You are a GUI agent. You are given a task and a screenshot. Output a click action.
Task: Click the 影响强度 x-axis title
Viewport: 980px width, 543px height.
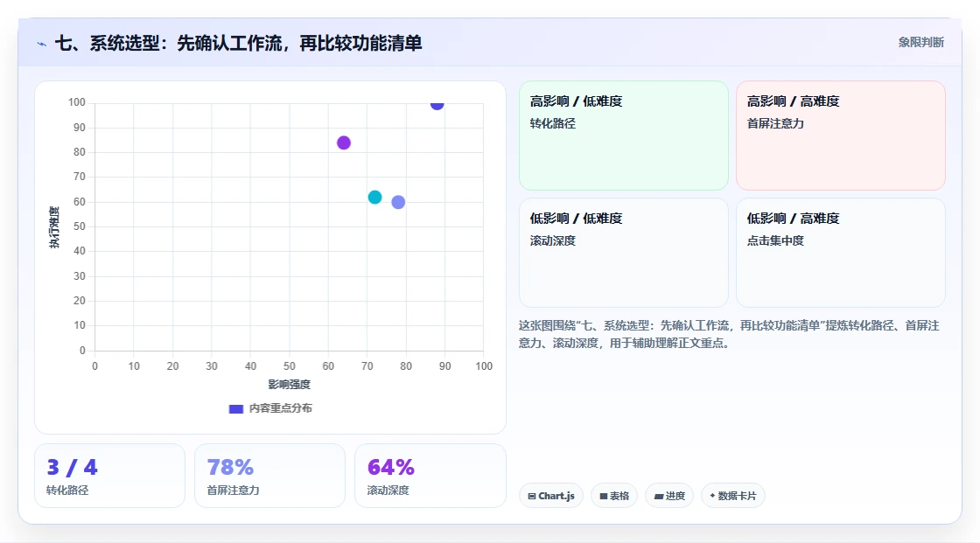(x=289, y=384)
